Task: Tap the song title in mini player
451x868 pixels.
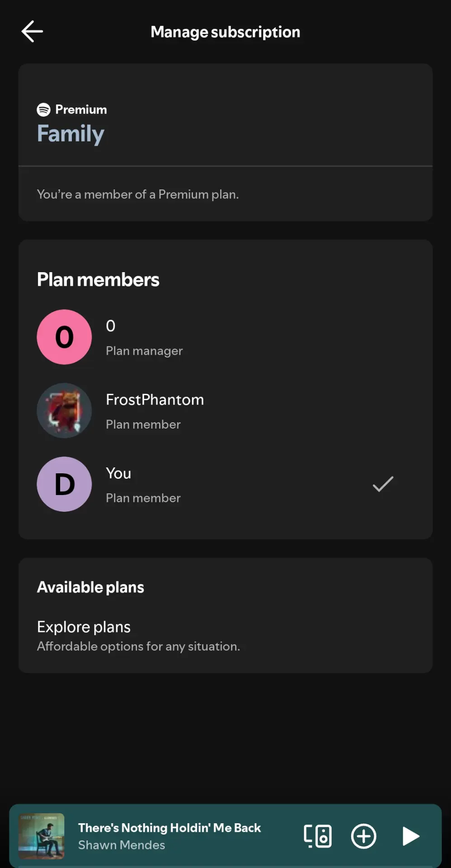Action: click(x=169, y=827)
